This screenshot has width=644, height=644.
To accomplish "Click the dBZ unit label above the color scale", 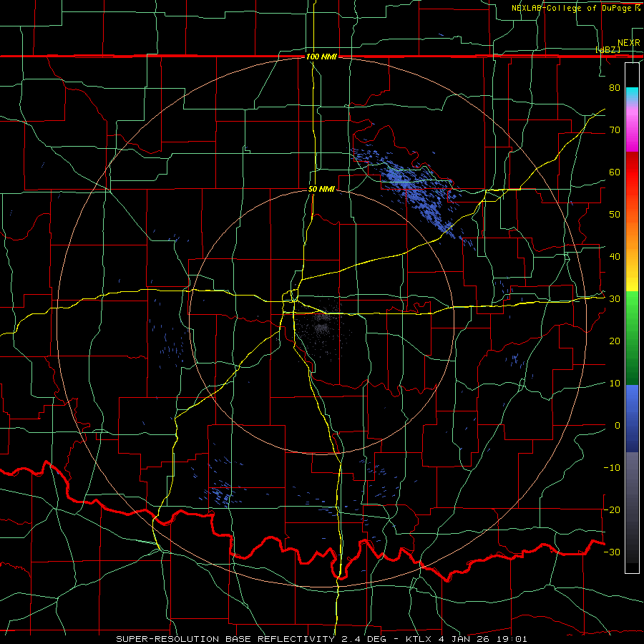I will click(608, 49).
